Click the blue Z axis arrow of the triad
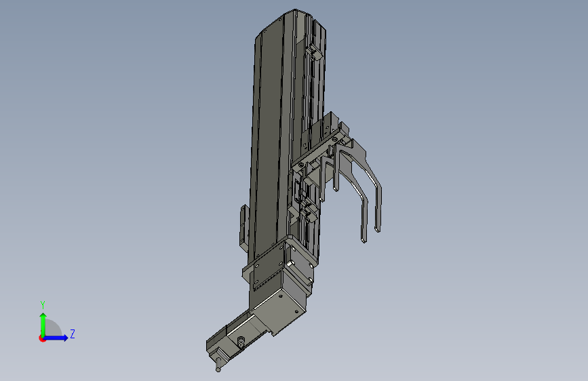 pyautogui.click(x=56, y=338)
